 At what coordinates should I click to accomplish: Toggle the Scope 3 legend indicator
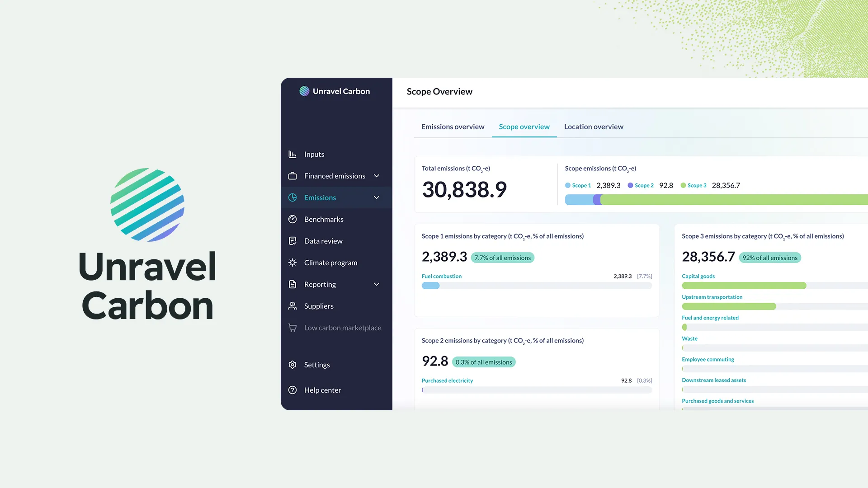[684, 185]
